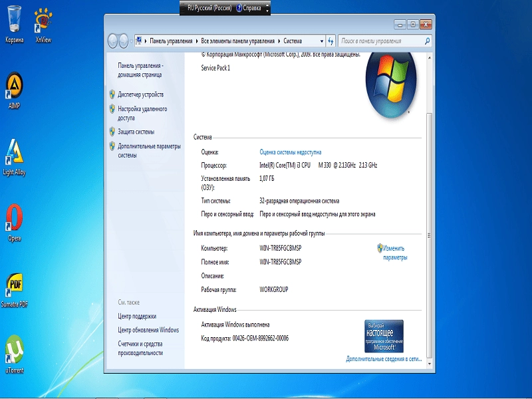Click the scrollbar up arrow
This screenshot has height=399, width=532.
(x=429, y=58)
